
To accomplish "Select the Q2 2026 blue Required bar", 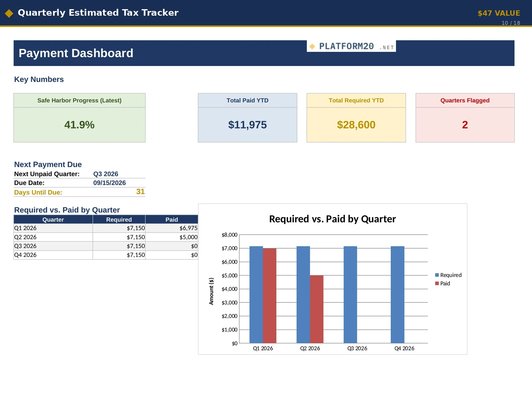I will click(x=303, y=295).
